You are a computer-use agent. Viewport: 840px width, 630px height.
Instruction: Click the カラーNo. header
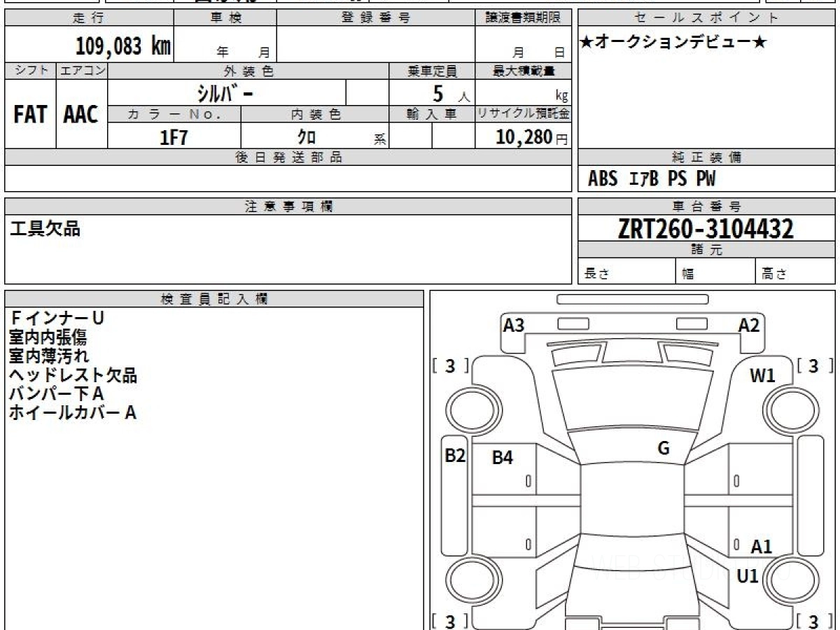coord(174,114)
